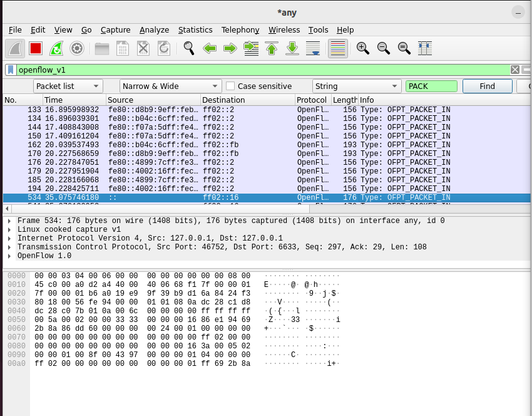Open the Packet list search-in dropdown
Viewport: 532px width, 416px height.
click(68, 86)
